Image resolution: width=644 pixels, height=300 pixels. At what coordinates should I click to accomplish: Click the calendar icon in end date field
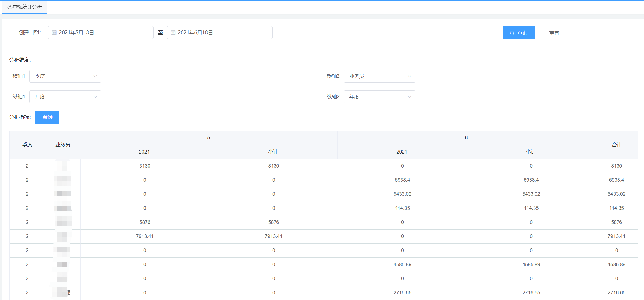click(173, 33)
